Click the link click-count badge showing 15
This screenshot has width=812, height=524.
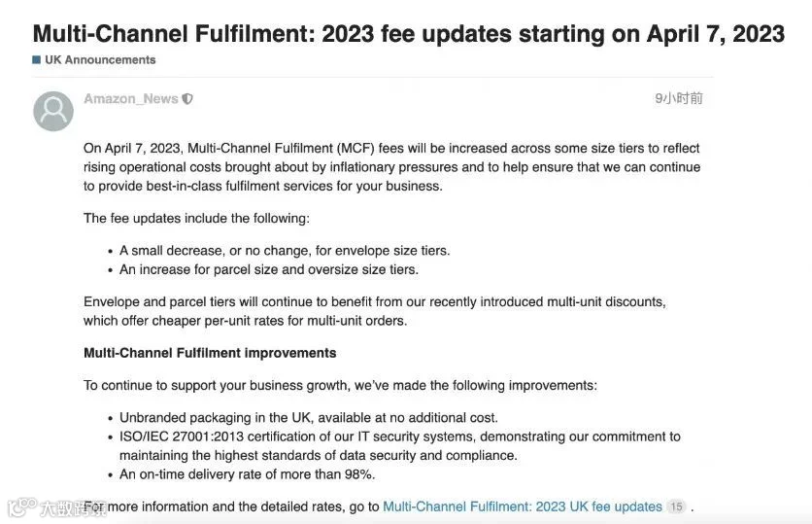[676, 507]
